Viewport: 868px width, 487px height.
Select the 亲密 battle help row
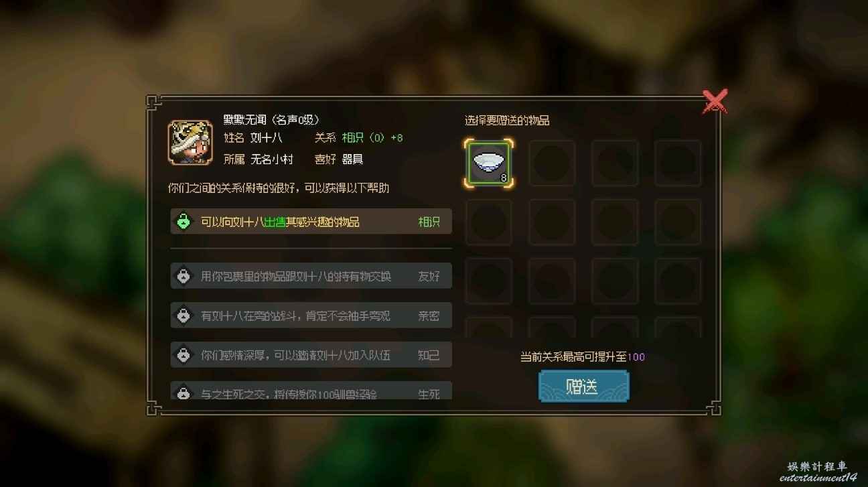pyautogui.click(x=311, y=316)
